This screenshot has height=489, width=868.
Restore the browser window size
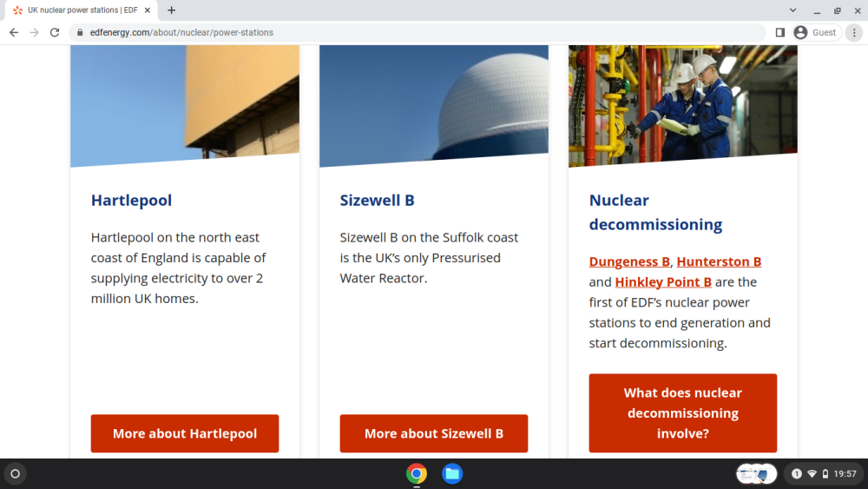[x=837, y=10]
